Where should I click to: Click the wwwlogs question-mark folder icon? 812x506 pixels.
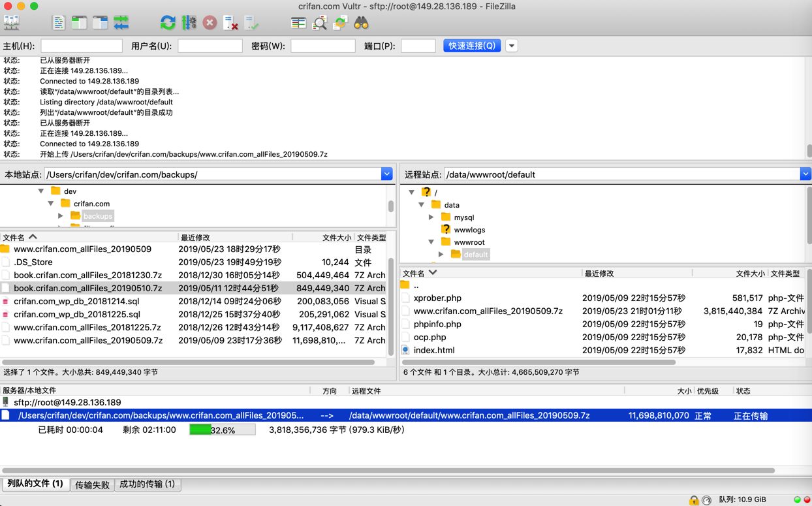coord(446,229)
